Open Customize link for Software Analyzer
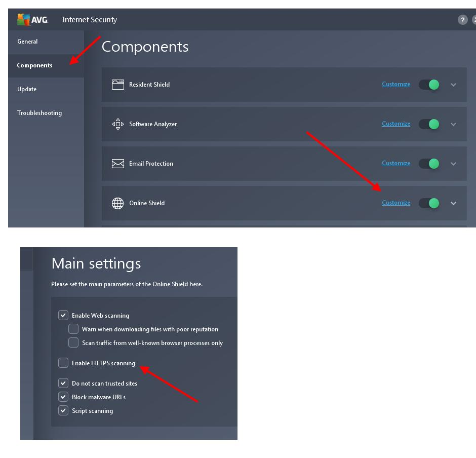 click(396, 124)
